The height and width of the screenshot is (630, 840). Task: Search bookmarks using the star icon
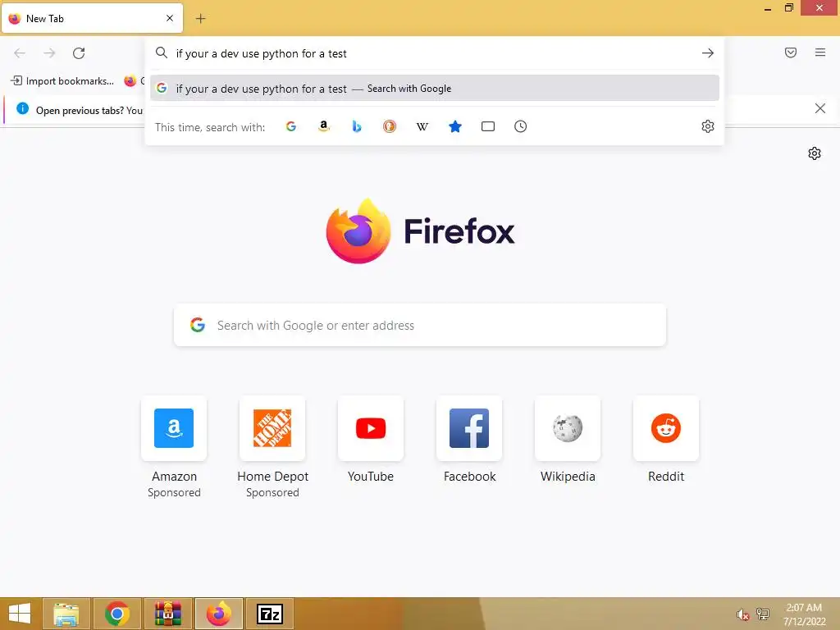(454, 126)
